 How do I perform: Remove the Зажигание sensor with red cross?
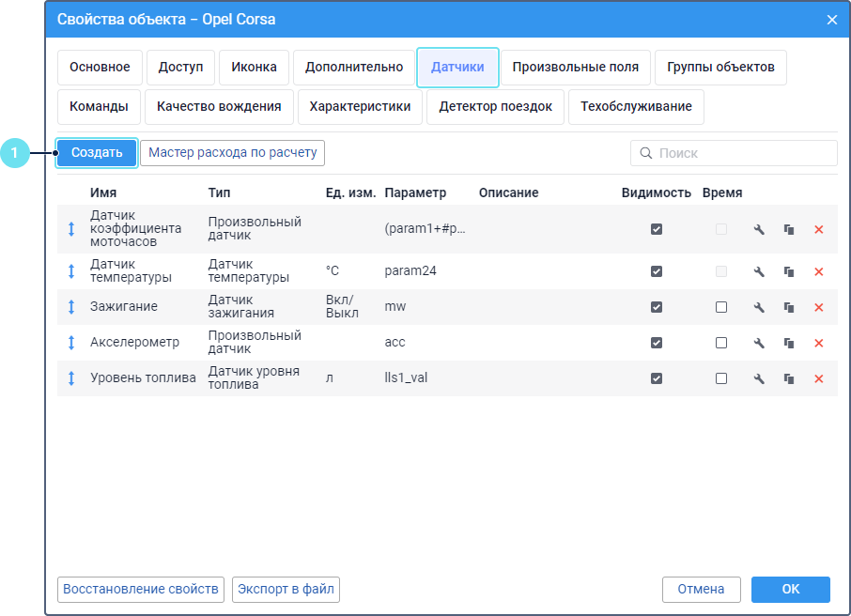pyautogui.click(x=818, y=307)
